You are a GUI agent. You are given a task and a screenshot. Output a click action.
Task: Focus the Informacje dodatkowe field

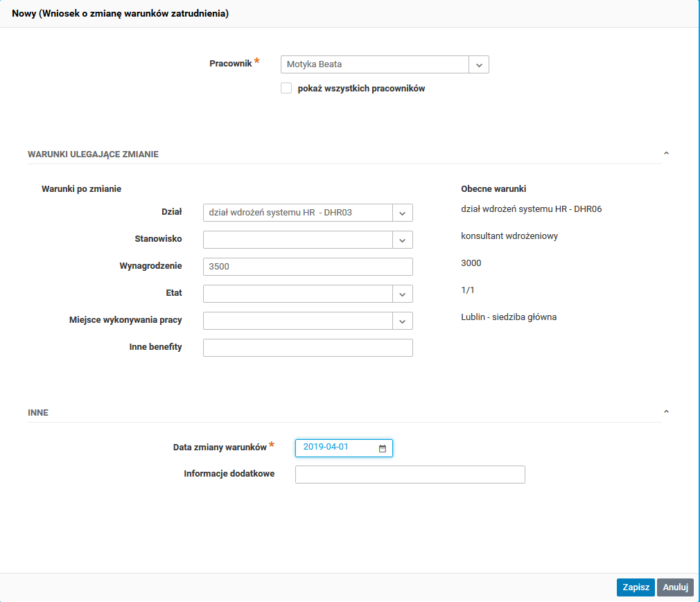click(410, 475)
